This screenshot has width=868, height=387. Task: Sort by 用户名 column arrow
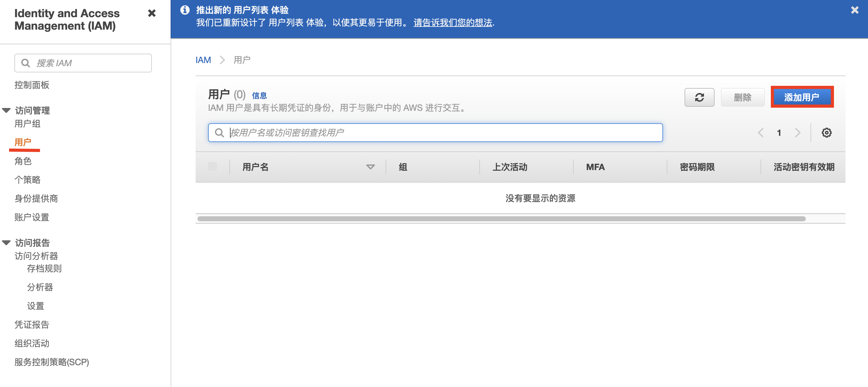(370, 167)
